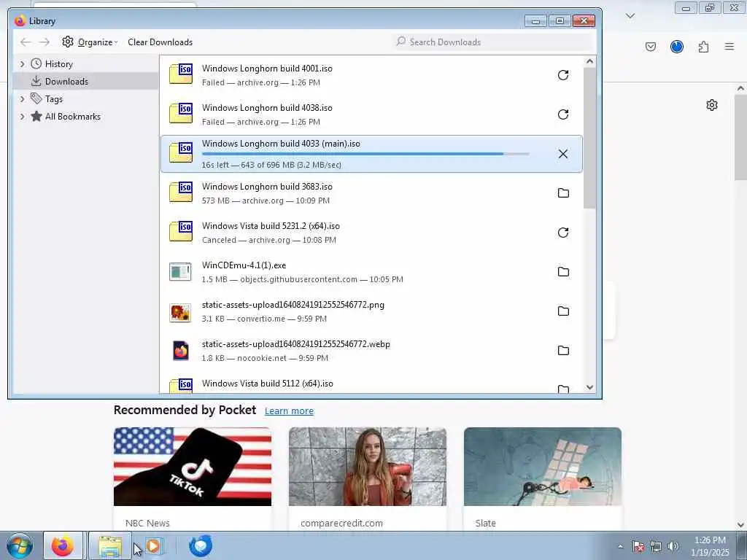Image resolution: width=747 pixels, height=560 pixels.
Task: Retry Windows Longhorn build 4038.iso download
Action: point(562,114)
